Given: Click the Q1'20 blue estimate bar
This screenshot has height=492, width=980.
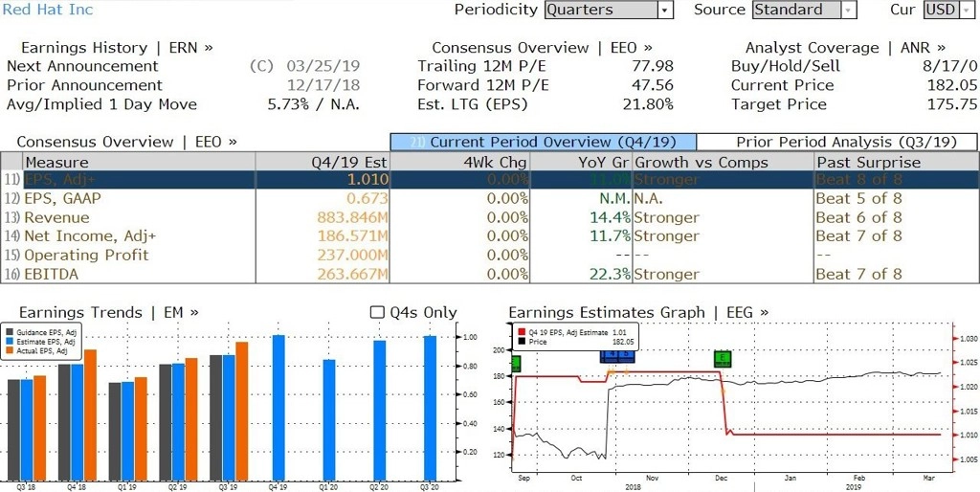Looking at the screenshot, I should pyautogui.click(x=329, y=420).
